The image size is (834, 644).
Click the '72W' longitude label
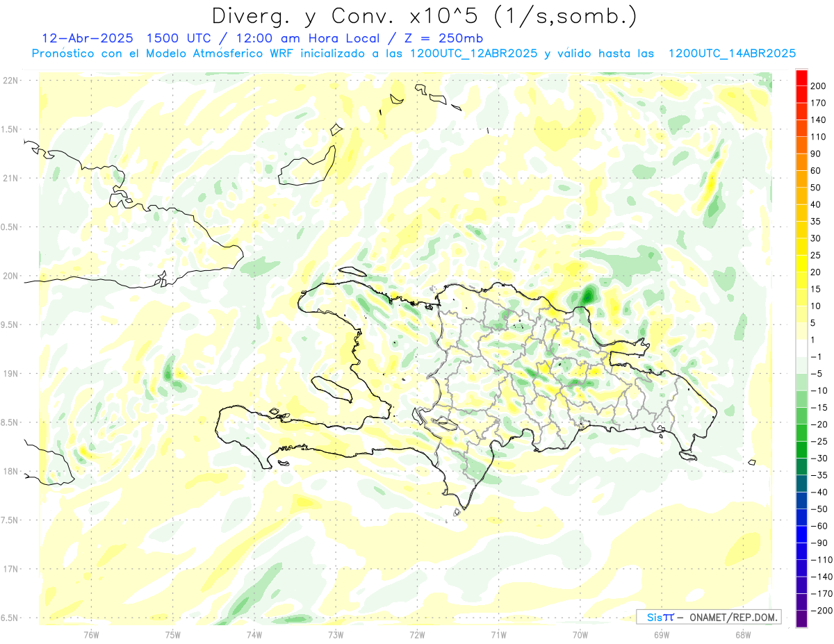(417, 634)
